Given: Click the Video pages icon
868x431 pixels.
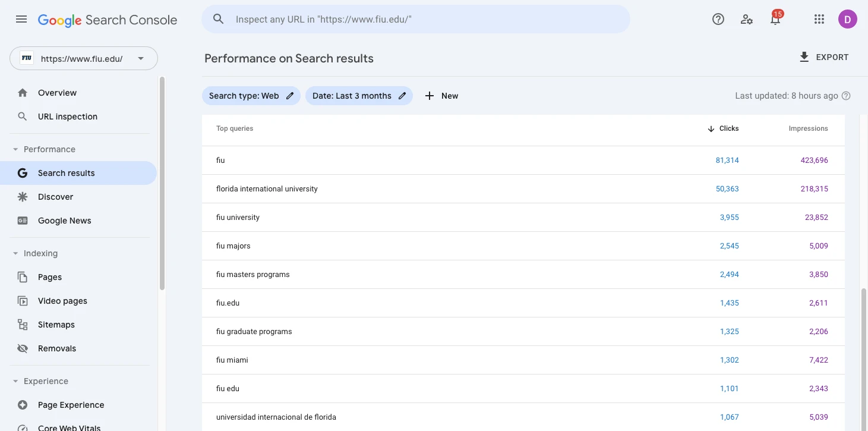Looking at the screenshot, I should [23, 301].
